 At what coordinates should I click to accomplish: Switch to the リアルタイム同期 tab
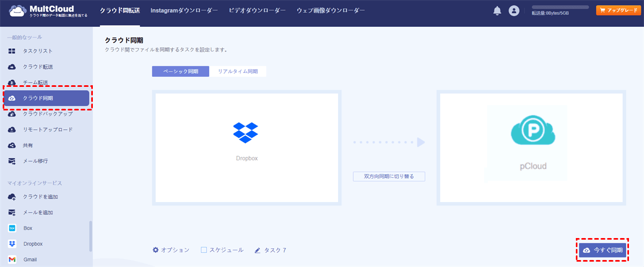[238, 71]
